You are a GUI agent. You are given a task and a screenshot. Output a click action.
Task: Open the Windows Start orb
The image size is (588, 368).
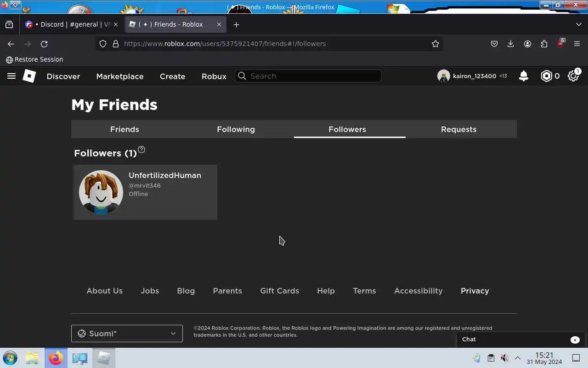point(10,358)
